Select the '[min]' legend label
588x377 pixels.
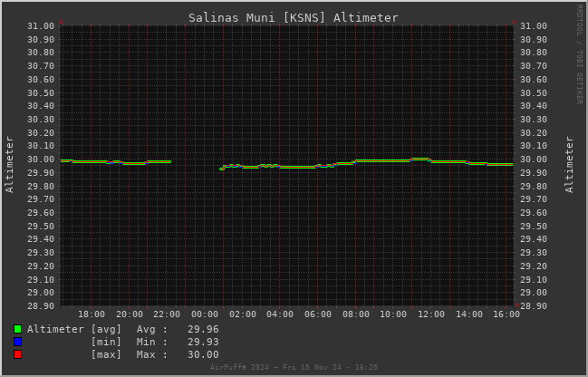pyautogui.click(x=106, y=343)
